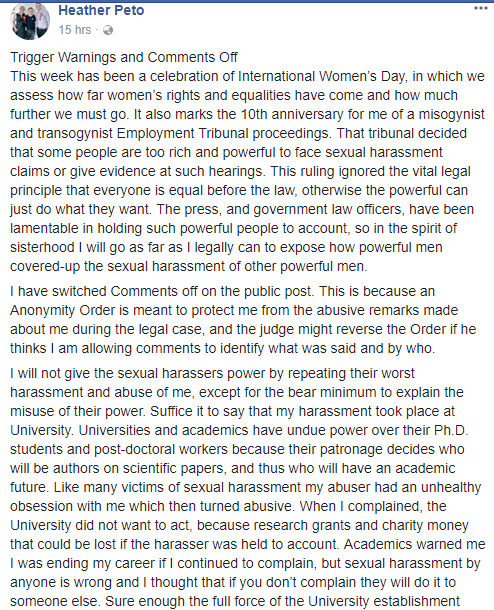The width and height of the screenshot is (494, 610).
Task: Open the post options three-dot menu
Action: tap(481, 9)
